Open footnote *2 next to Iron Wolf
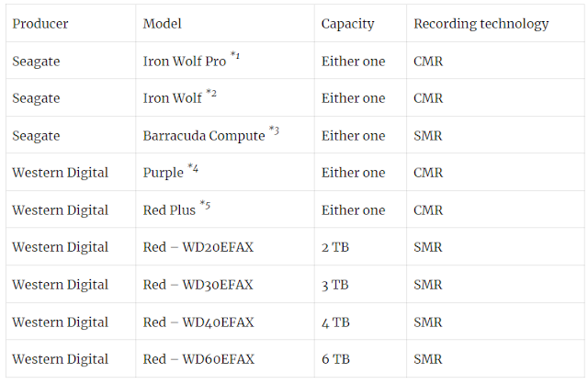 (x=211, y=93)
